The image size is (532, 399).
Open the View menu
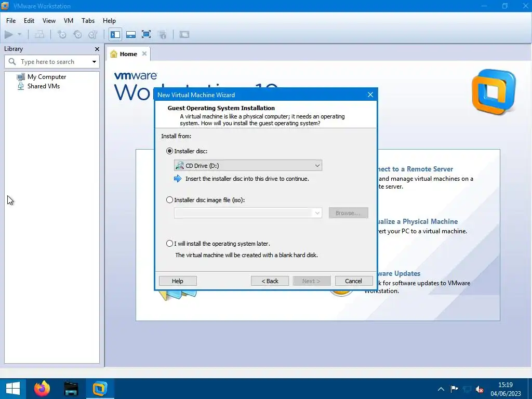tap(49, 21)
